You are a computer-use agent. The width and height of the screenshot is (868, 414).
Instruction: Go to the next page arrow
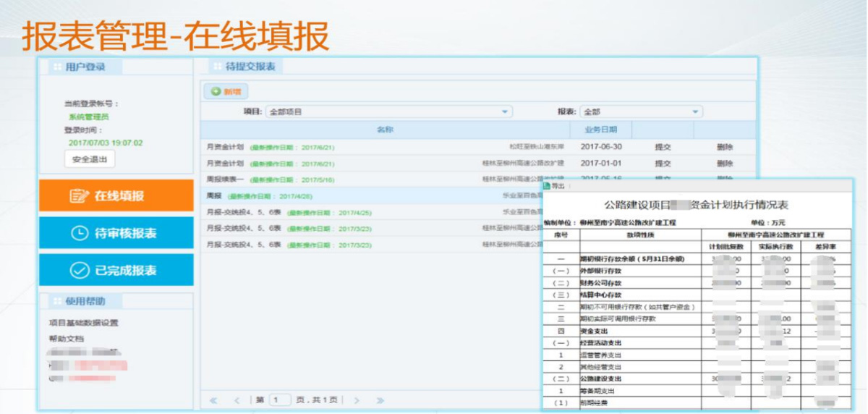(x=356, y=400)
